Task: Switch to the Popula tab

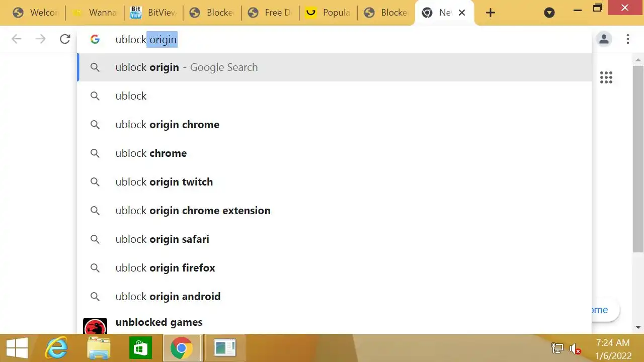Action: [328, 13]
